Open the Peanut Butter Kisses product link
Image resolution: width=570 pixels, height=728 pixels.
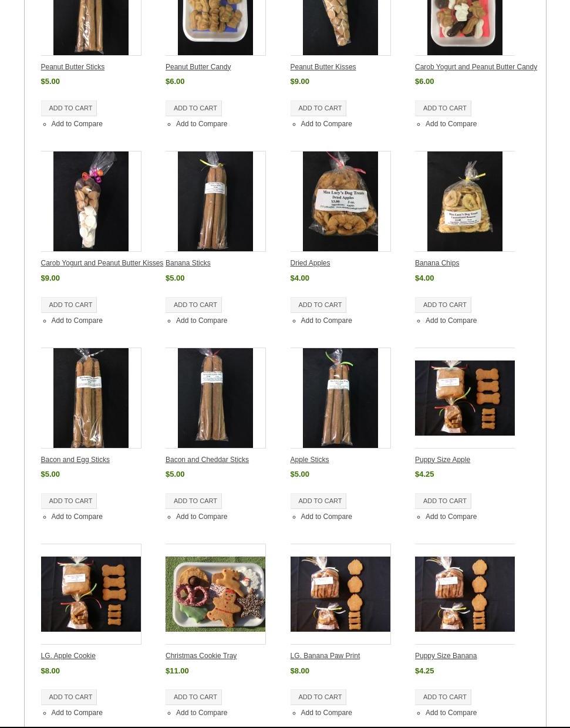(x=323, y=67)
